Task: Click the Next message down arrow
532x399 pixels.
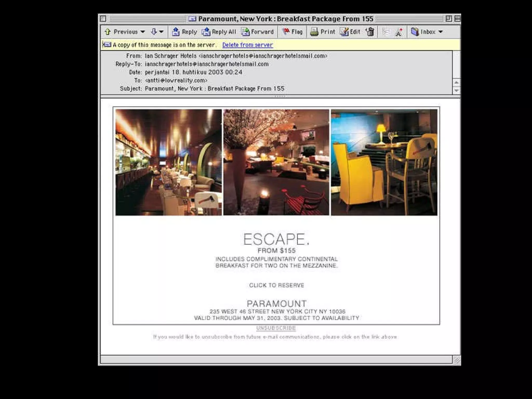Action: (154, 32)
